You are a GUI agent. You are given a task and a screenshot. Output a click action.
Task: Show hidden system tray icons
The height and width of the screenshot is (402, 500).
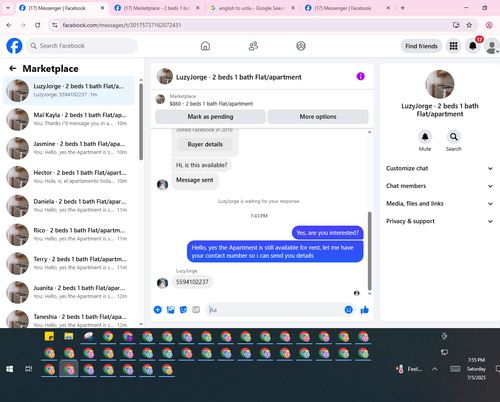[x=435, y=369]
